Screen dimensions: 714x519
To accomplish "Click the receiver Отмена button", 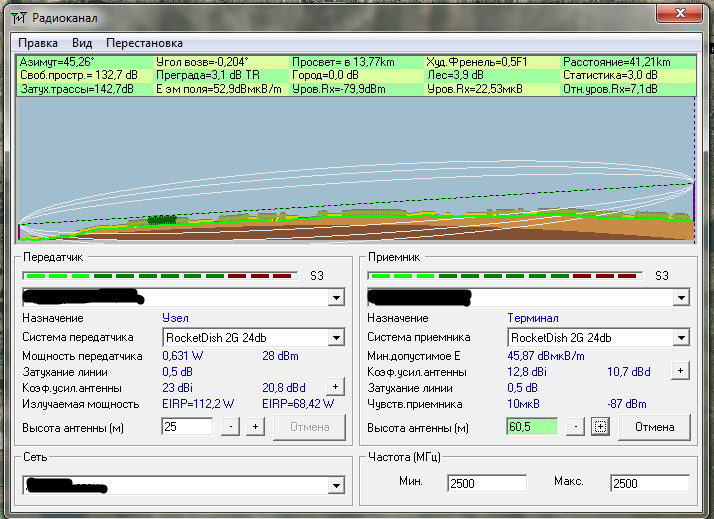I will click(x=654, y=427).
